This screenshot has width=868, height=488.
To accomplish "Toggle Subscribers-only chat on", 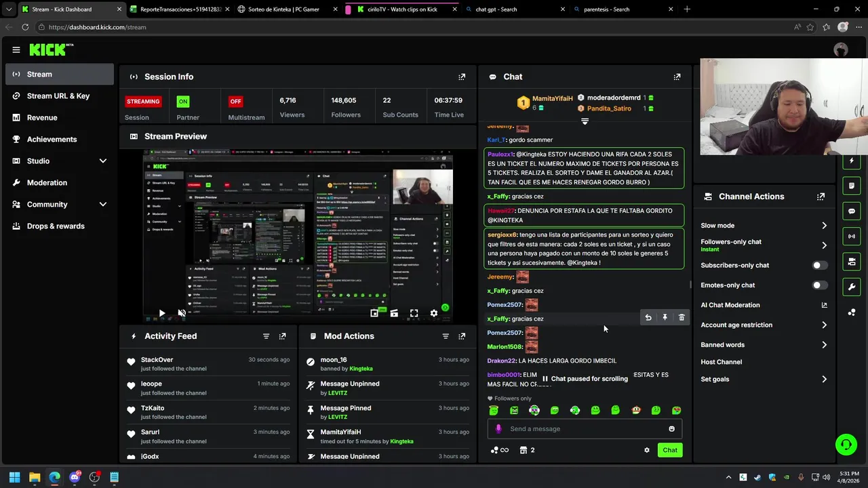I will (820, 266).
